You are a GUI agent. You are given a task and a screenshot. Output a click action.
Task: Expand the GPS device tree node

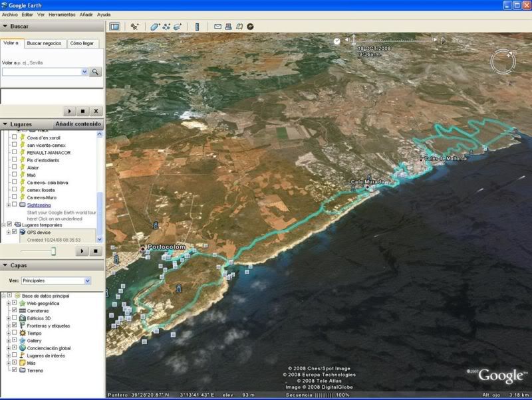pos(9,232)
